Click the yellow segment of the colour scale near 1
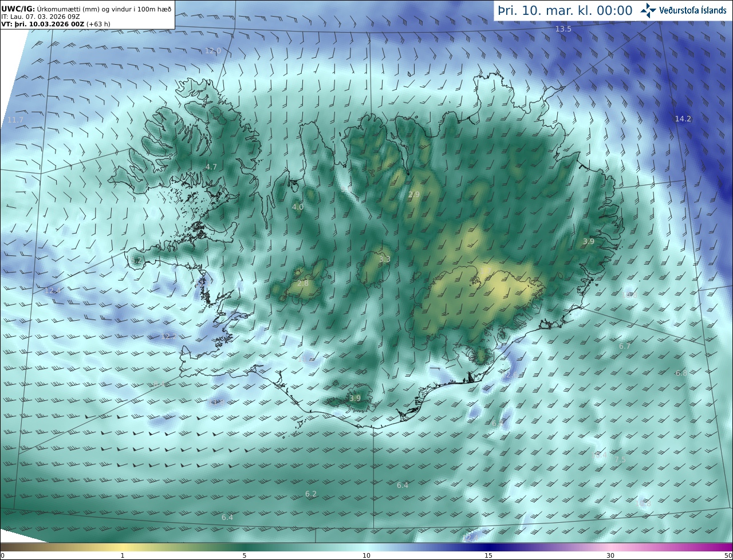The height and width of the screenshot is (560, 733). 123,546
